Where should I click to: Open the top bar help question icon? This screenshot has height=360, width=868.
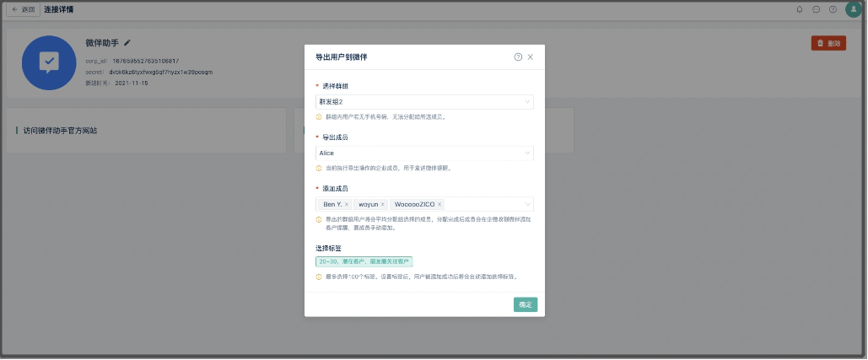click(833, 9)
